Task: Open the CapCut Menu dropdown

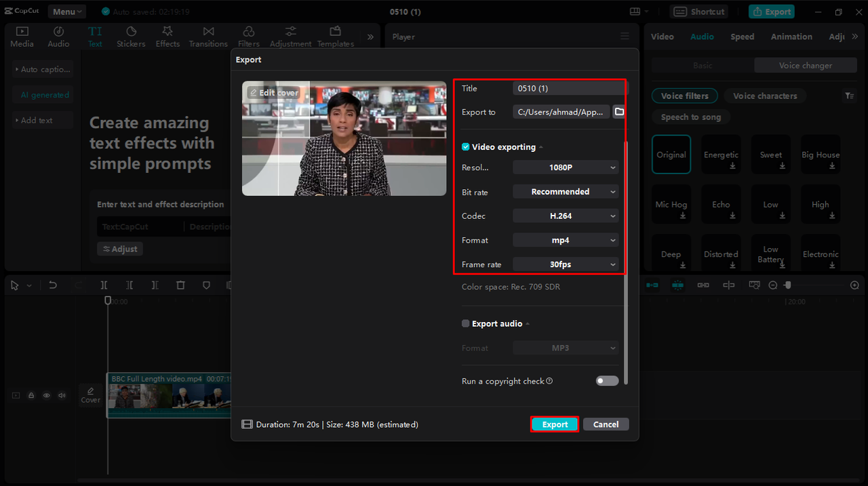Action: pyautogui.click(x=66, y=12)
